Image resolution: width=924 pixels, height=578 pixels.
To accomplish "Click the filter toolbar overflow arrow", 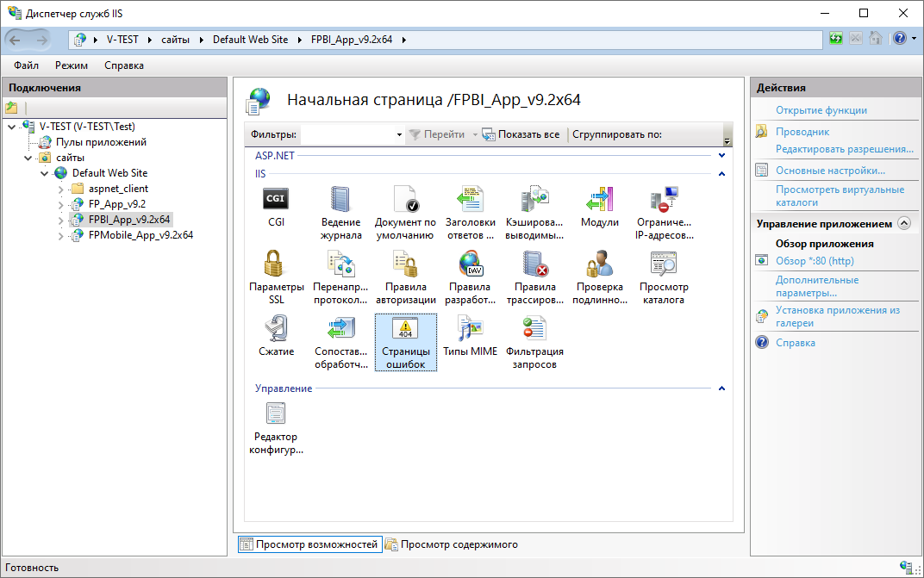I will tap(727, 140).
